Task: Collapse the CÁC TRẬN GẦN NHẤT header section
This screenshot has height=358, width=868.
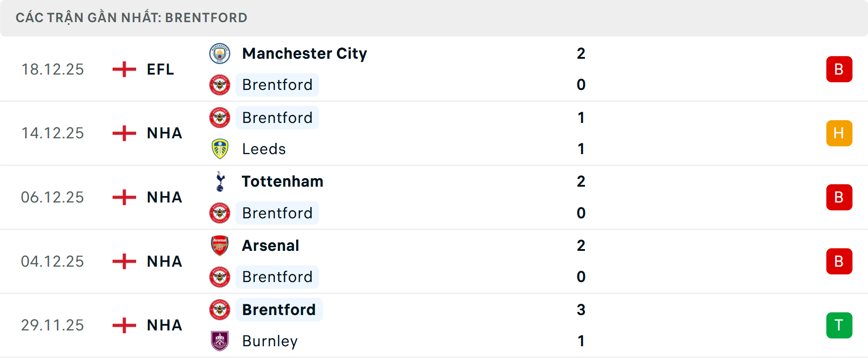Action: 132,18
